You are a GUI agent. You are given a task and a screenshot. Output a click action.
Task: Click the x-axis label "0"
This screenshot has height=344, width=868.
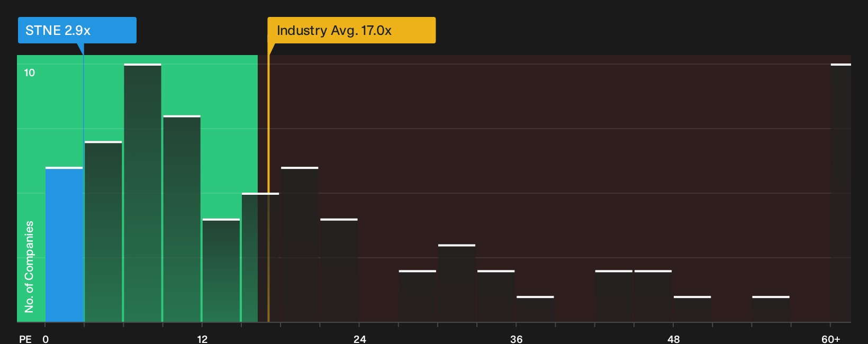46,339
